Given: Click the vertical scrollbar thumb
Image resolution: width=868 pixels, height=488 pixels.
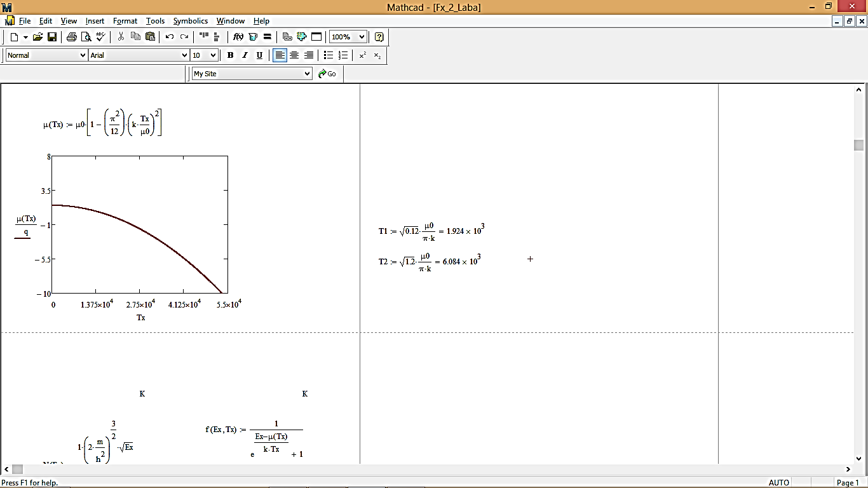Looking at the screenshot, I should click(859, 145).
